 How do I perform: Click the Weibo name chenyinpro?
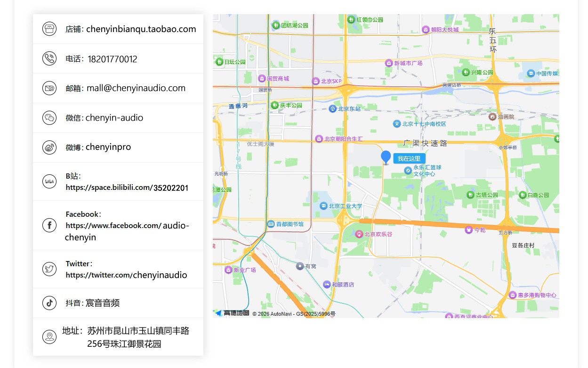tap(108, 147)
